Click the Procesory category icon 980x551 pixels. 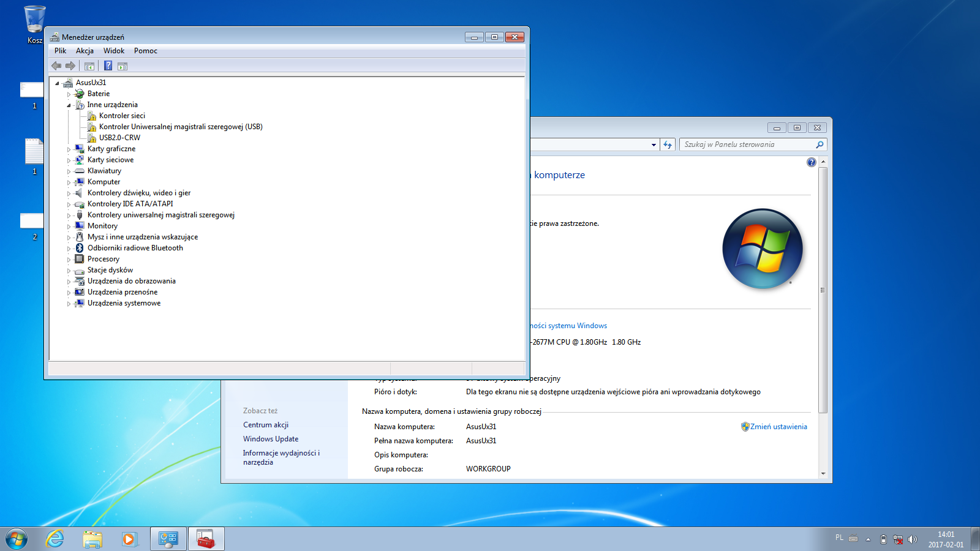(80, 259)
